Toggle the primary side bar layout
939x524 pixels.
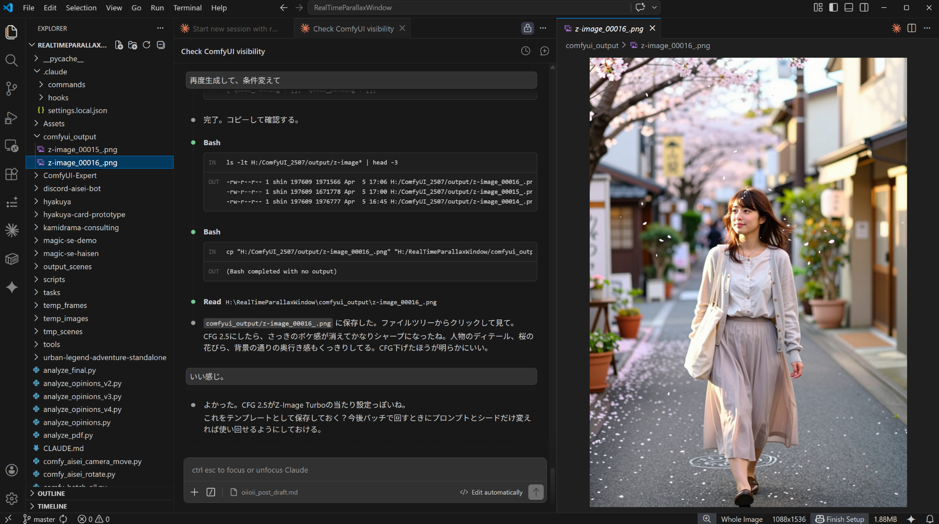point(833,8)
